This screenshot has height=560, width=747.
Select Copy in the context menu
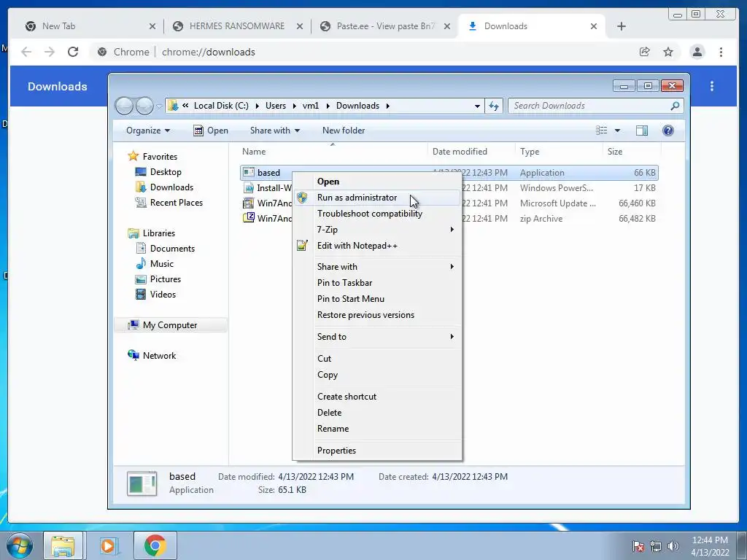pos(376,375)
